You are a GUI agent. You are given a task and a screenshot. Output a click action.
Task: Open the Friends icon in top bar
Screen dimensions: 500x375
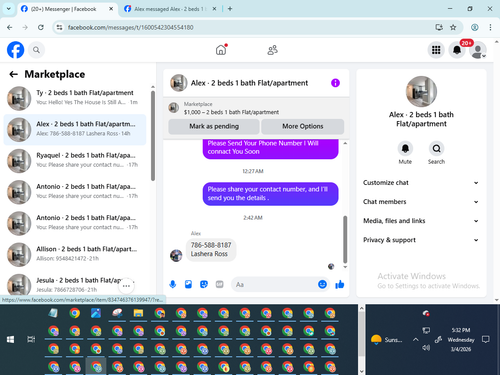(272, 50)
